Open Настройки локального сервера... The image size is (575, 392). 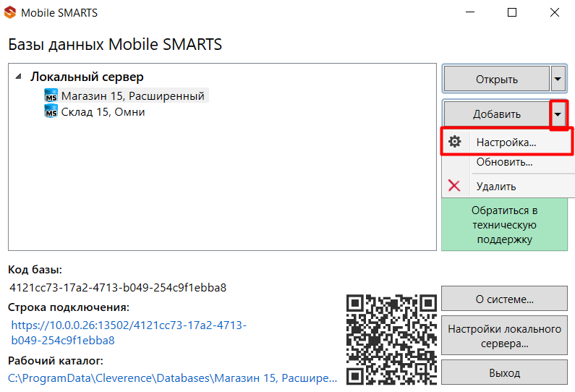(x=505, y=336)
